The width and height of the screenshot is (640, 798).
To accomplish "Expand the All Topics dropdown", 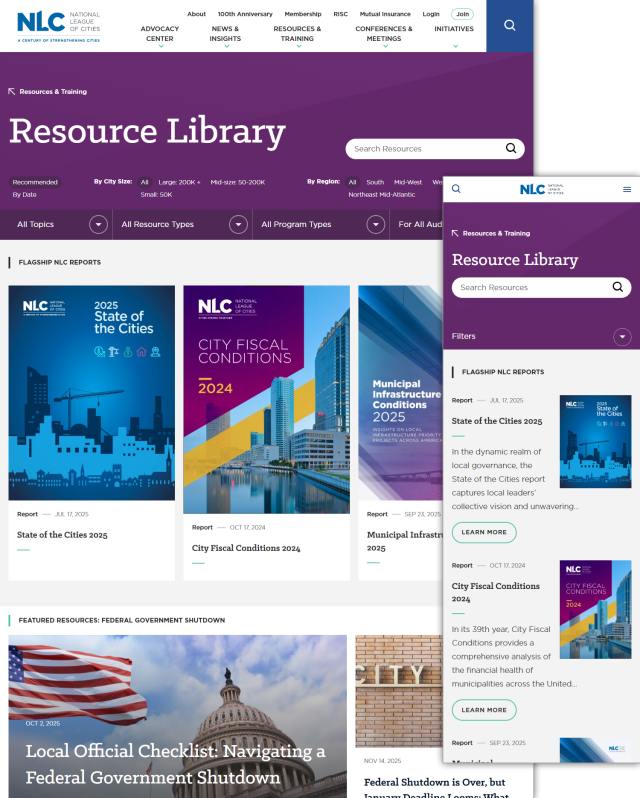I will tap(98, 225).
